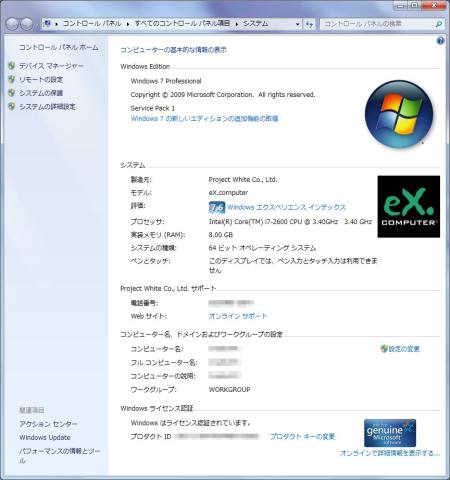The height and width of the screenshot is (480, 450).
Task: Click 設定の変更 link
Action: 404,349
